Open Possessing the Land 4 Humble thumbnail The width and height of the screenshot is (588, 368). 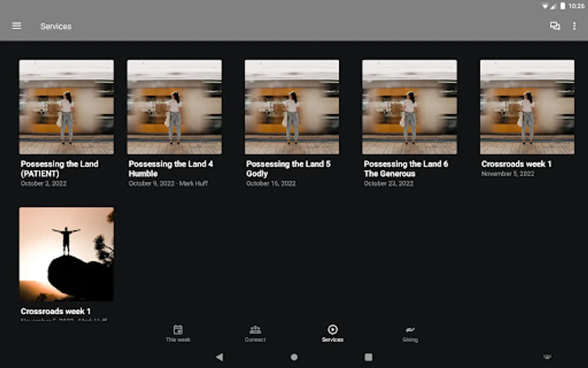click(x=174, y=107)
